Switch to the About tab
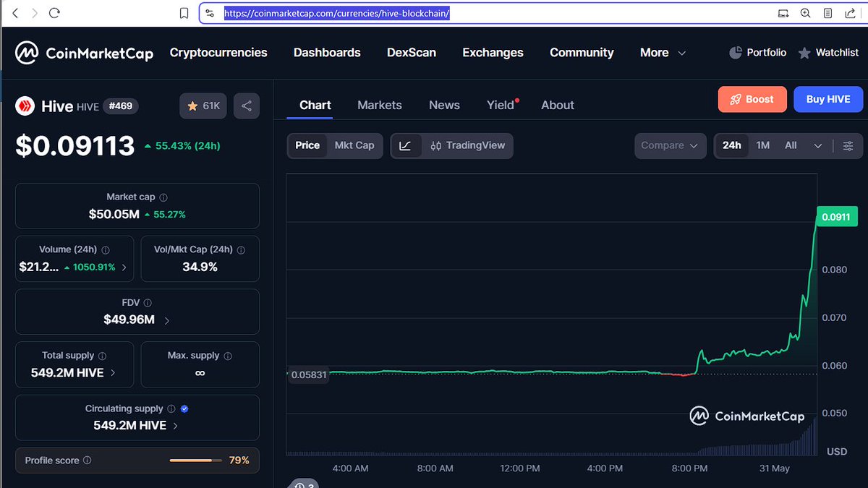 (558, 105)
